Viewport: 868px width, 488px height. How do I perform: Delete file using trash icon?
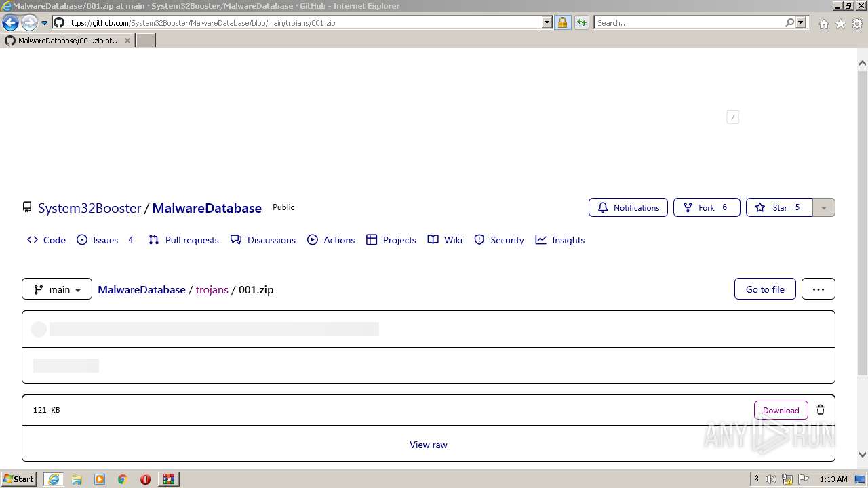[821, 410]
